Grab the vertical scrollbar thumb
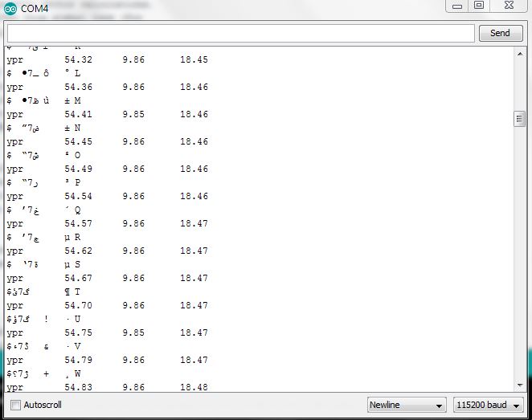This screenshot has width=532, height=420. [519, 119]
